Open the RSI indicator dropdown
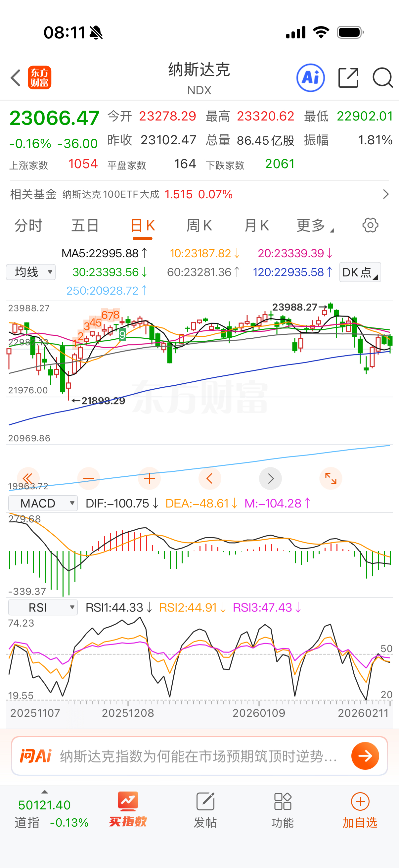The image size is (399, 868). 43,607
